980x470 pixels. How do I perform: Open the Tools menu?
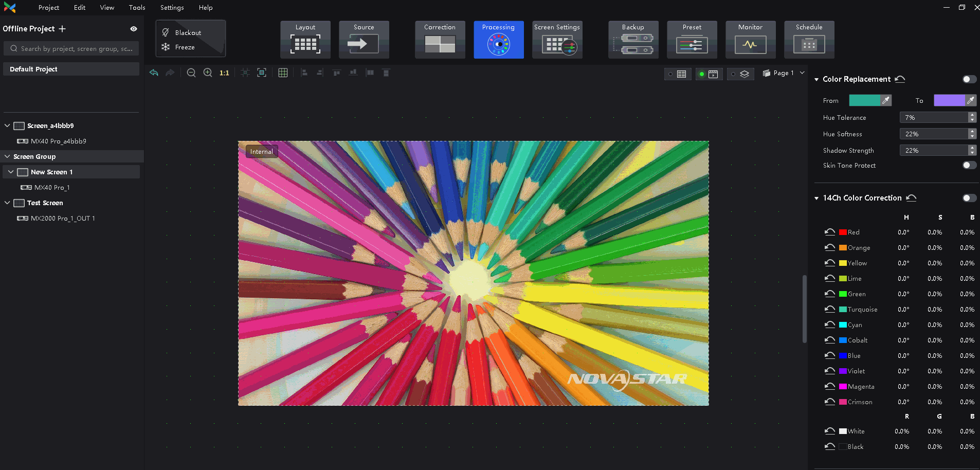click(x=137, y=8)
